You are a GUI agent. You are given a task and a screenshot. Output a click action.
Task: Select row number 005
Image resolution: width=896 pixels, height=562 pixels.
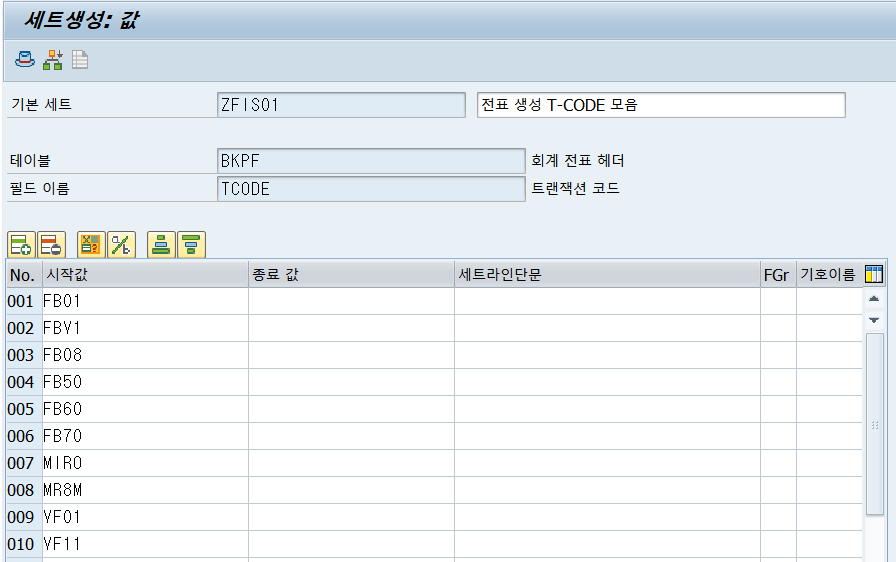[x=23, y=409]
